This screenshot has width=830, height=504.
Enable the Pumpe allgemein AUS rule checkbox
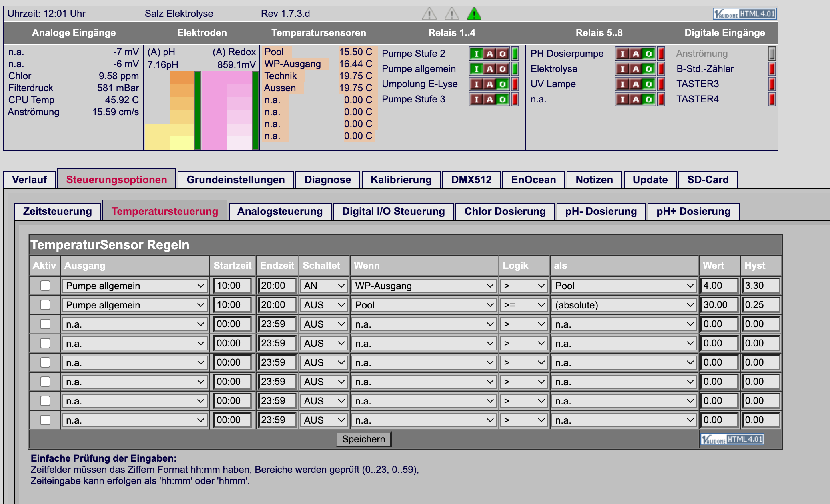tap(45, 305)
